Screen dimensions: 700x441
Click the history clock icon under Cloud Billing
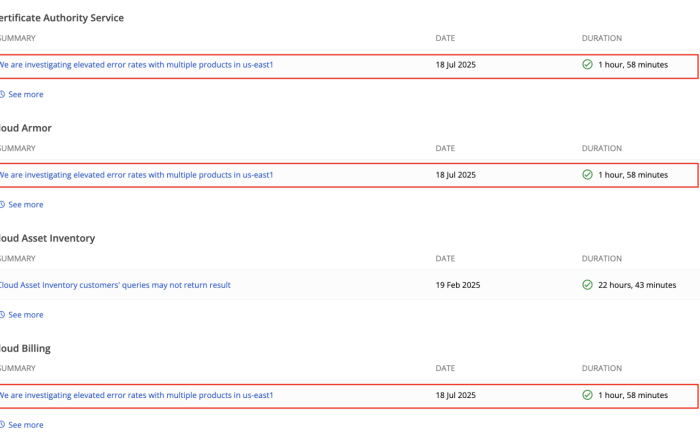[x=2, y=425]
